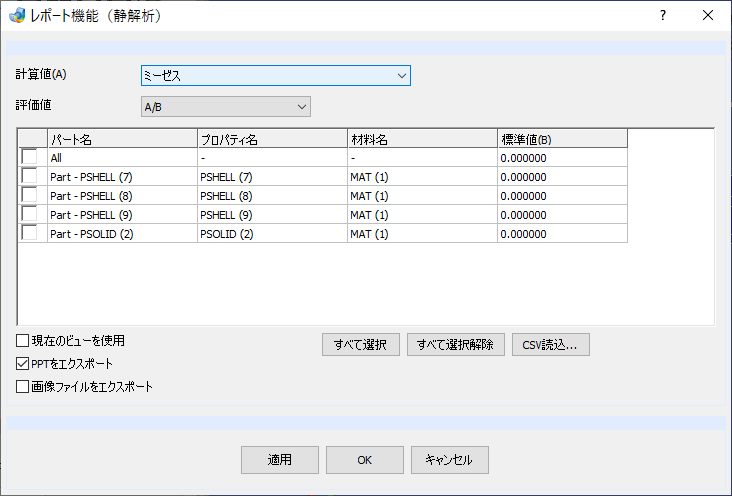Tick the Part - PSHELL (8) checkbox
This screenshot has height=496, width=732.
(x=29, y=194)
